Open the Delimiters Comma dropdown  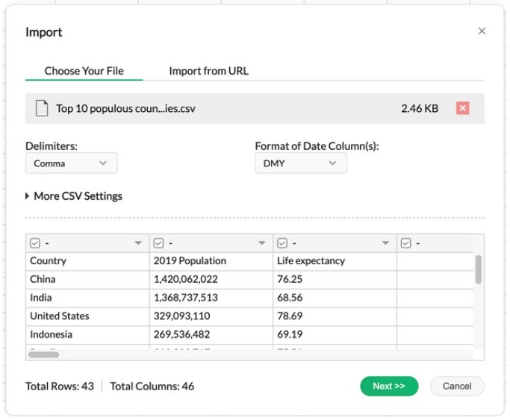click(x=71, y=163)
